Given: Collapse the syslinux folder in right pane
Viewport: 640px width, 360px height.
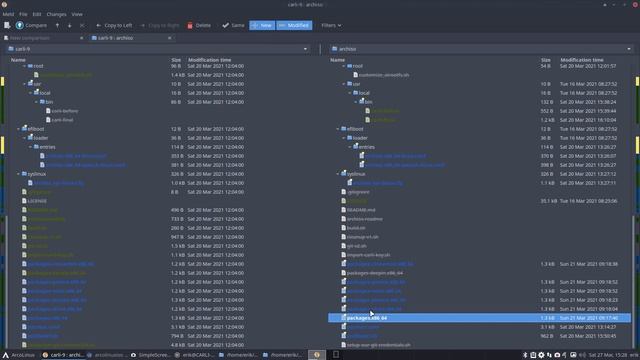Looking at the screenshot, I should click(338, 174).
